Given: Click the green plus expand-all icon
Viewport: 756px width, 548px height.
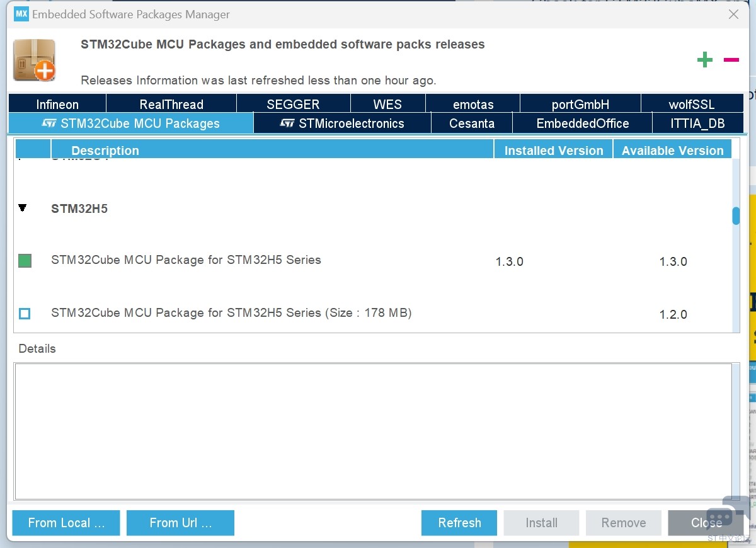Looking at the screenshot, I should pos(704,60).
